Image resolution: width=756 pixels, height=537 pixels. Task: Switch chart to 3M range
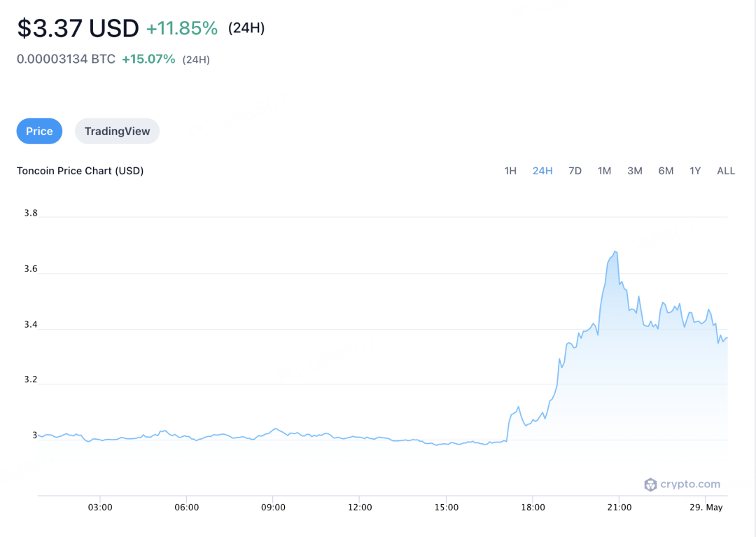point(634,171)
